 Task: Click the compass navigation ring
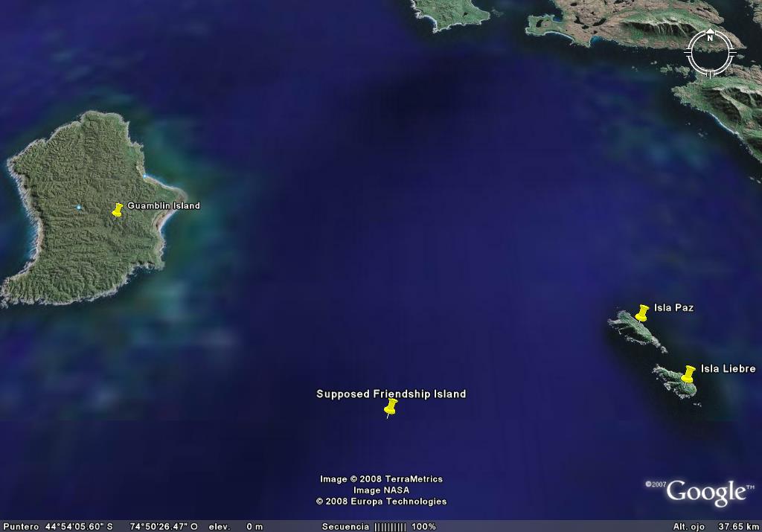click(710, 52)
